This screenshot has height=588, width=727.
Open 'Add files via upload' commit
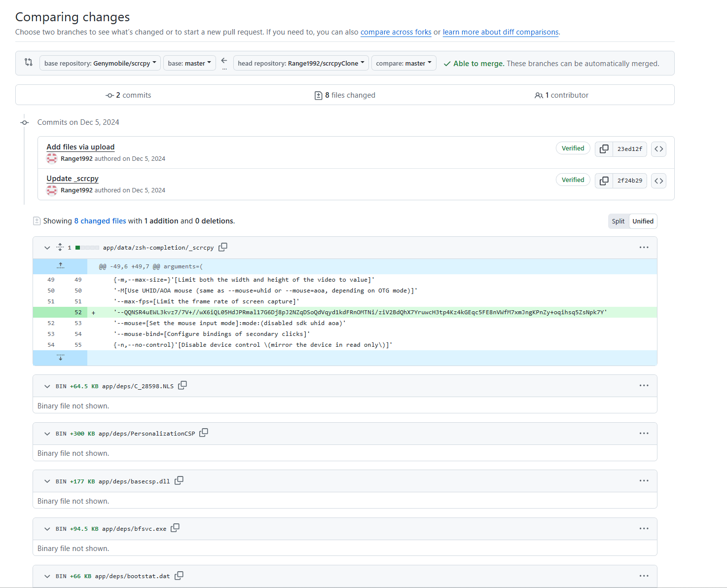[x=80, y=147]
